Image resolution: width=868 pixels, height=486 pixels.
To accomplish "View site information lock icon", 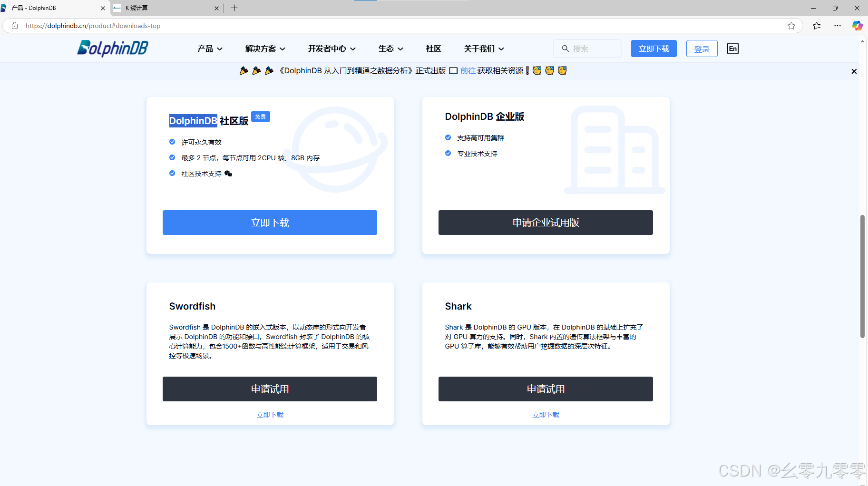I will coord(15,26).
